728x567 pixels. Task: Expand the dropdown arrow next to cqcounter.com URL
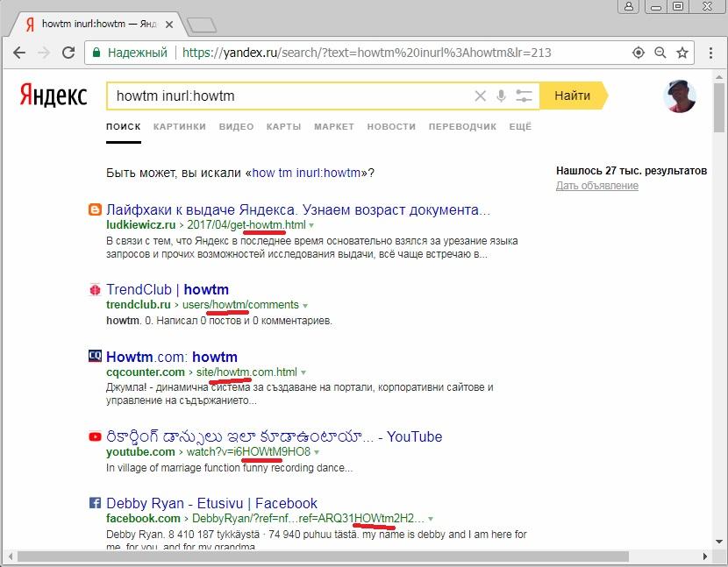click(x=303, y=372)
